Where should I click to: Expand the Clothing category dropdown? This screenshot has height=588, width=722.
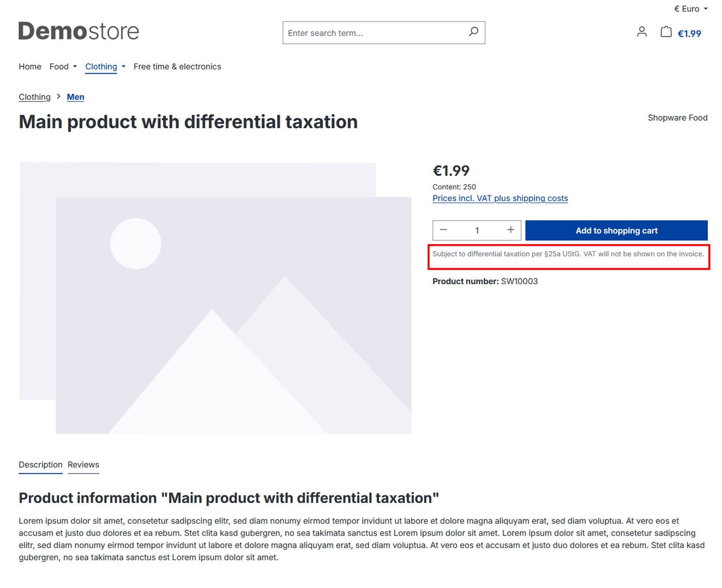(105, 67)
